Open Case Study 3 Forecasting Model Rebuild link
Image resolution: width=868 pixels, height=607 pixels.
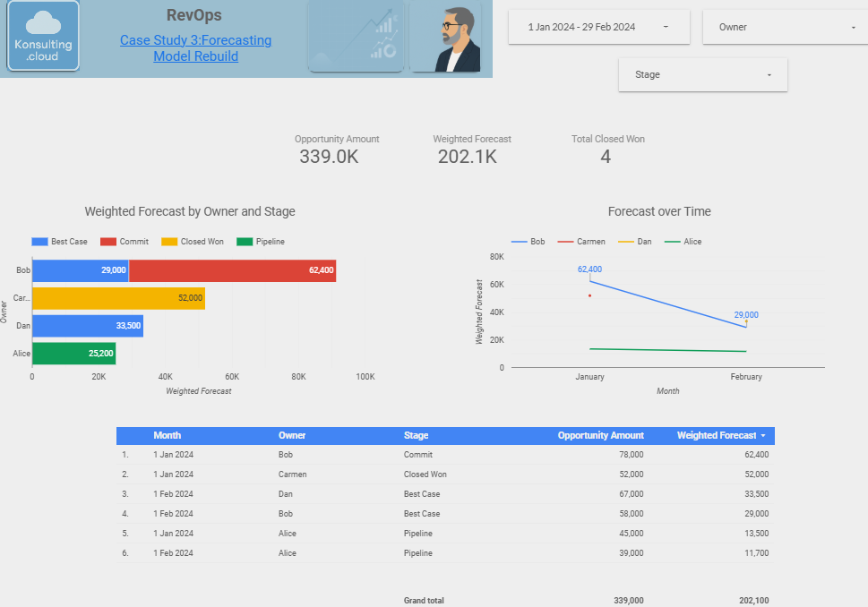point(195,48)
